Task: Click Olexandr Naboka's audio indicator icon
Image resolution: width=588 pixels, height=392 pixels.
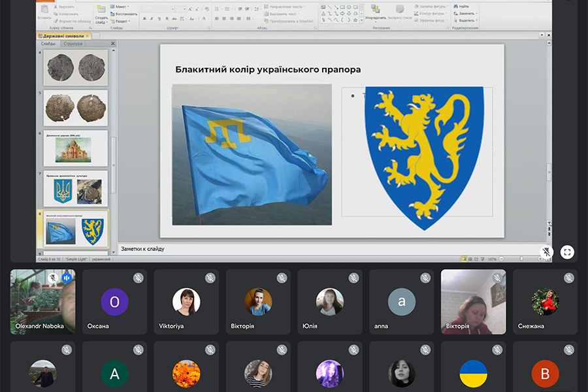Action: pyautogui.click(x=66, y=278)
